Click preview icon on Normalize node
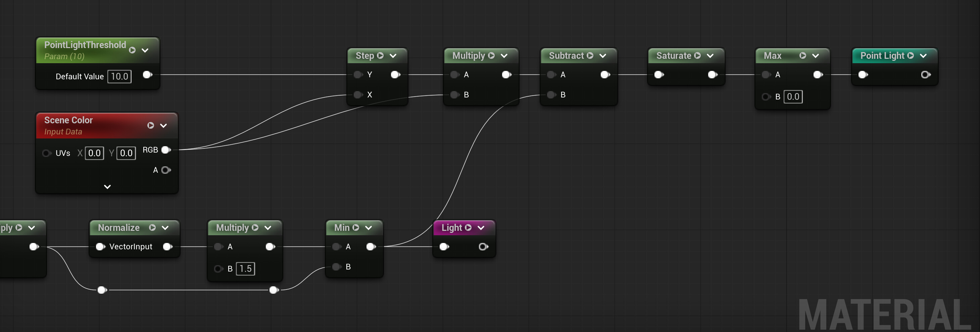The width and height of the screenshot is (980, 332). pos(152,228)
